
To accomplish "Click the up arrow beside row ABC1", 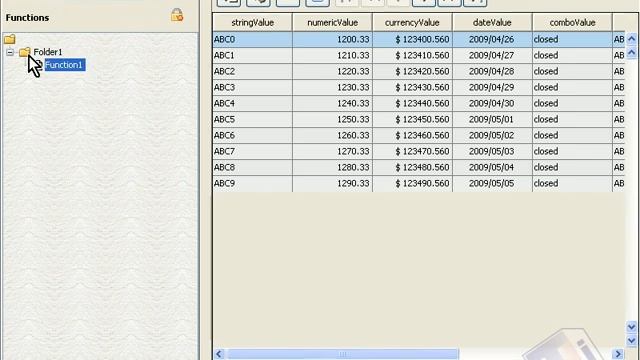I will click(x=631, y=53).
